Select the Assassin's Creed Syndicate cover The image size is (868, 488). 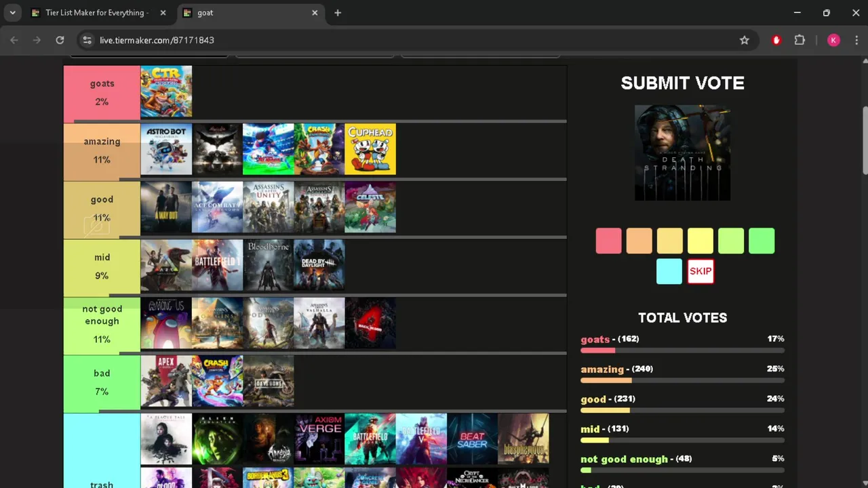tap(319, 207)
